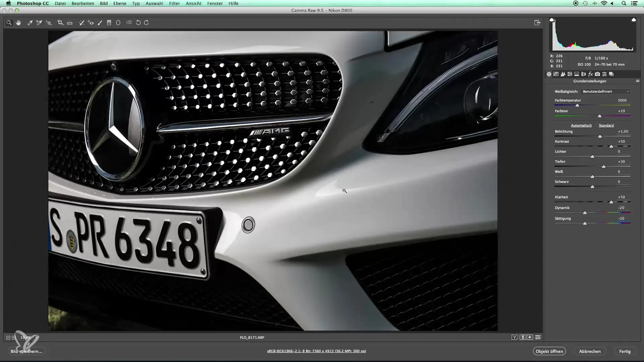Open the Grundeinstellungen panel options menu

638,81
